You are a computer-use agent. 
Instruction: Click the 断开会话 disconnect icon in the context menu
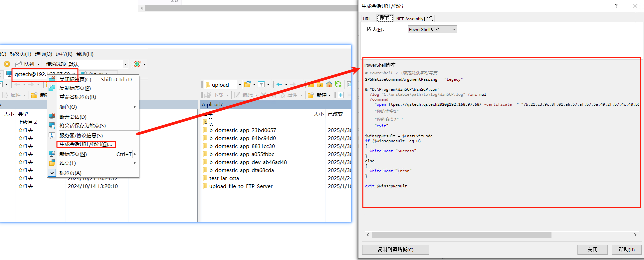point(52,117)
